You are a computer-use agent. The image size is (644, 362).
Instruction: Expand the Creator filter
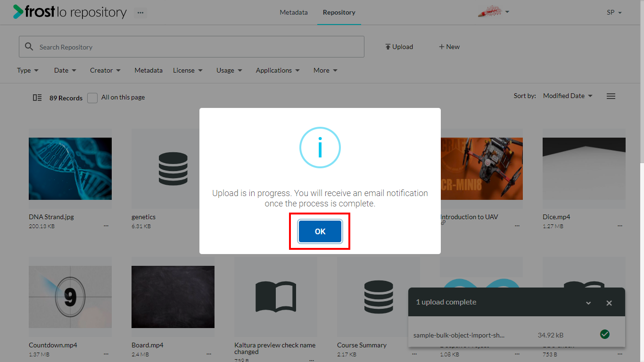tap(105, 70)
